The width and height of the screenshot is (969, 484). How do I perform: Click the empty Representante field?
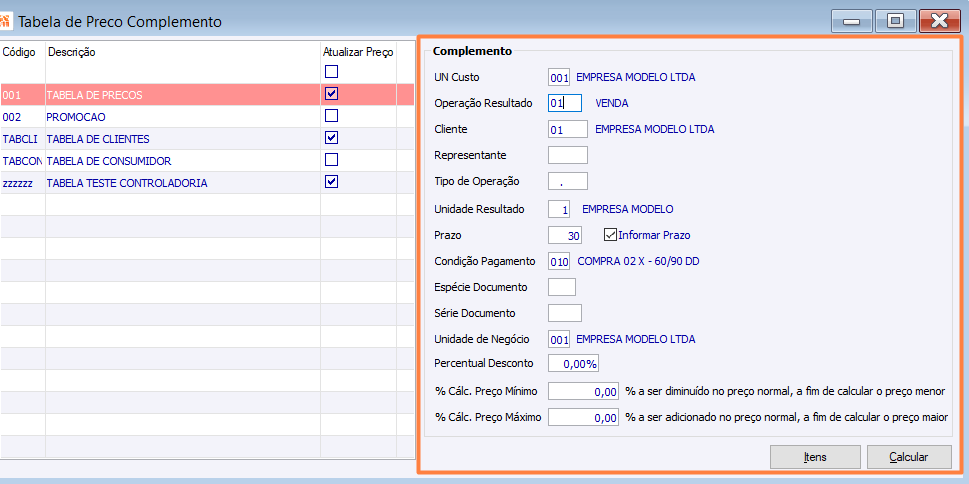pos(568,155)
